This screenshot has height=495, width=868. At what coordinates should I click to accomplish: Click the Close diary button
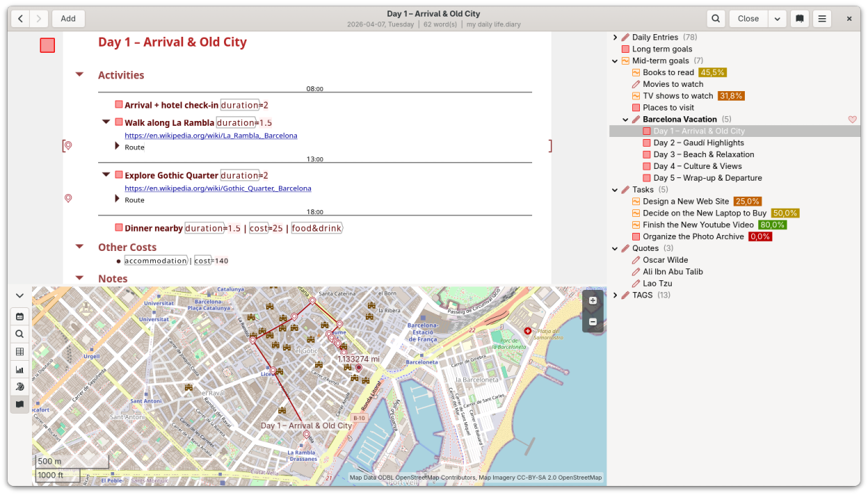pos(748,19)
